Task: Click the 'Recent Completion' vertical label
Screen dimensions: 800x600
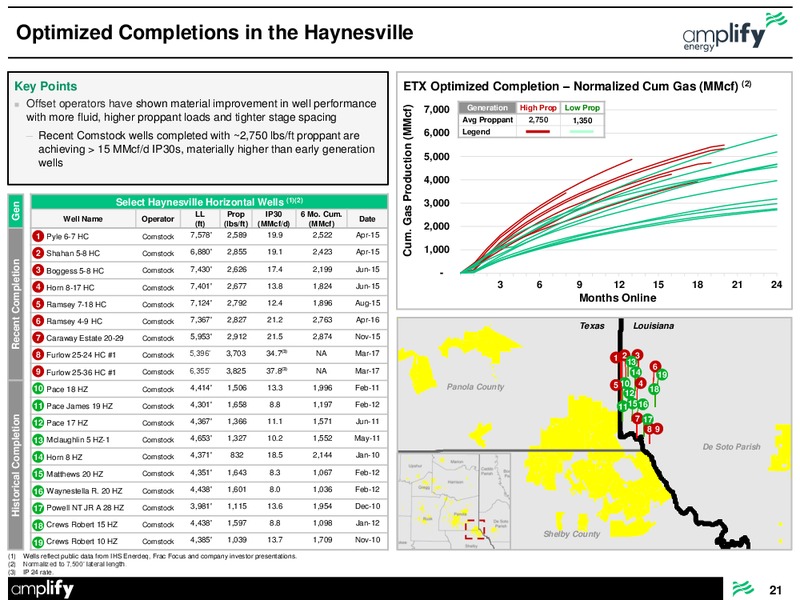Action: [x=16, y=304]
